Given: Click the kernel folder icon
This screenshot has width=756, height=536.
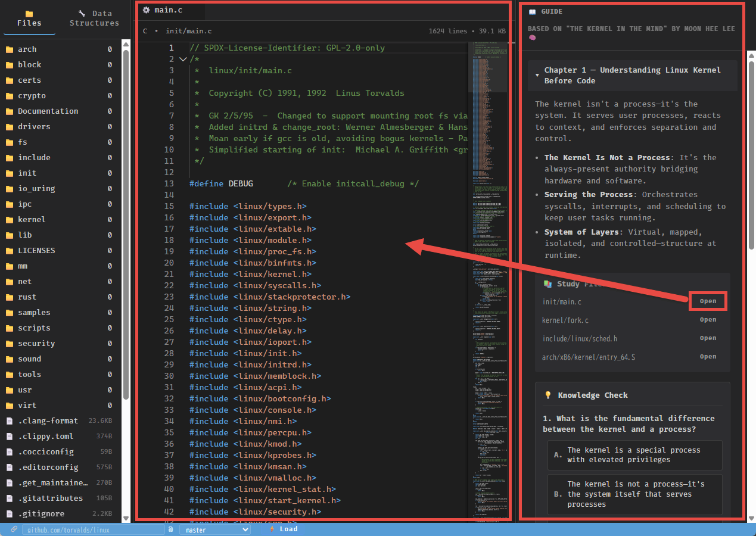Looking at the screenshot, I should pyautogui.click(x=10, y=220).
